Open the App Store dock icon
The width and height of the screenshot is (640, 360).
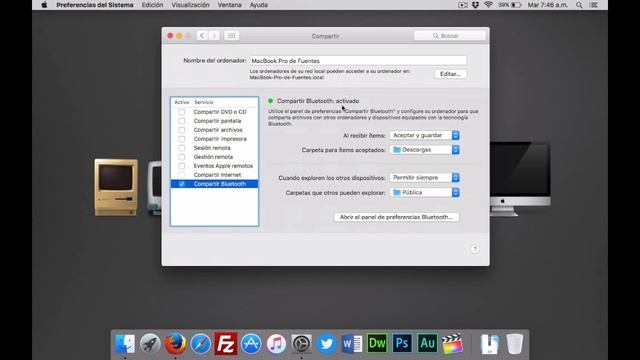coord(251,344)
